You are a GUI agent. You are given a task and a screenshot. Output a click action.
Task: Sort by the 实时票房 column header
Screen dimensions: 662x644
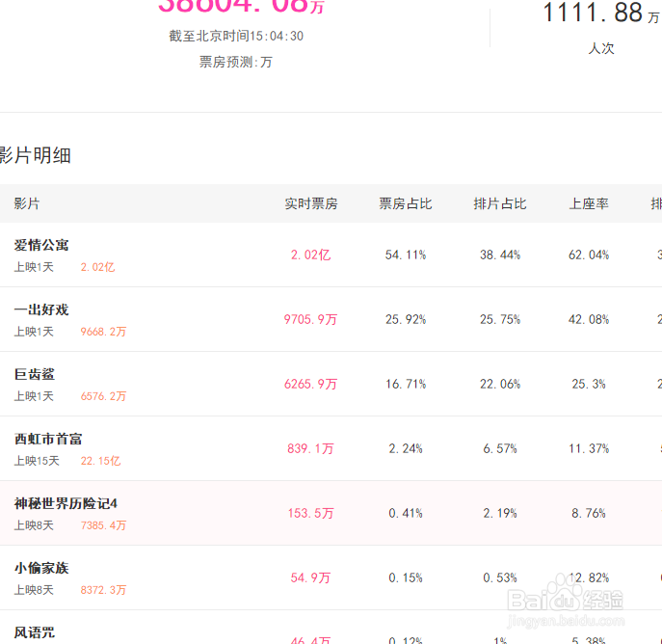[310, 204]
